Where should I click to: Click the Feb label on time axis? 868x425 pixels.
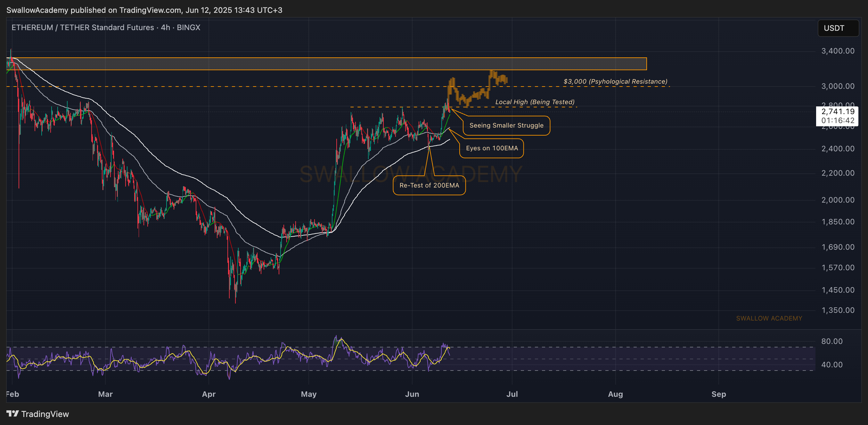(x=13, y=394)
